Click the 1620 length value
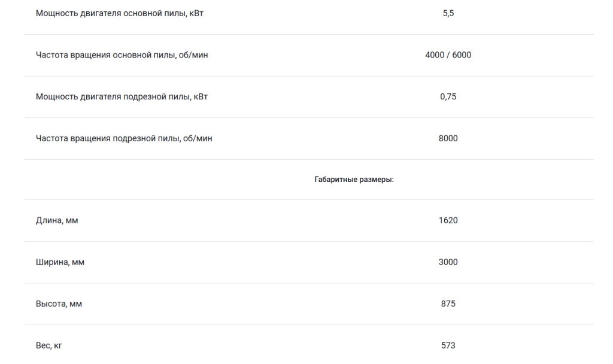 coord(448,220)
